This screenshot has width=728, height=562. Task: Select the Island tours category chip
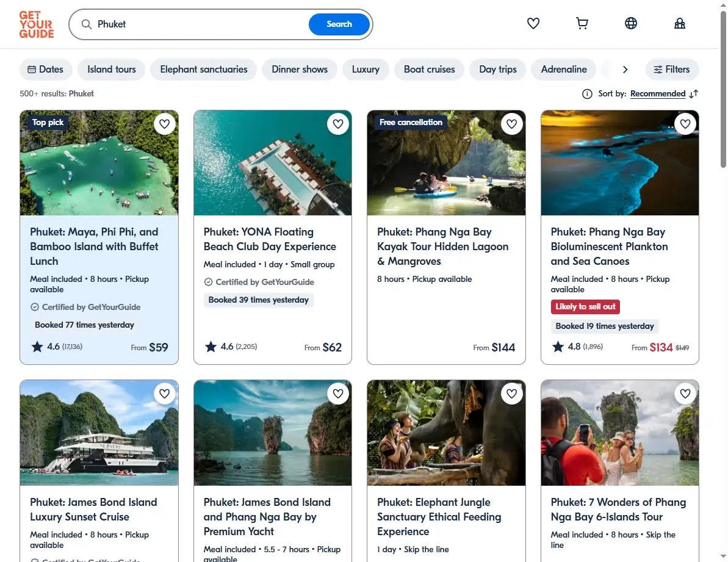point(112,69)
